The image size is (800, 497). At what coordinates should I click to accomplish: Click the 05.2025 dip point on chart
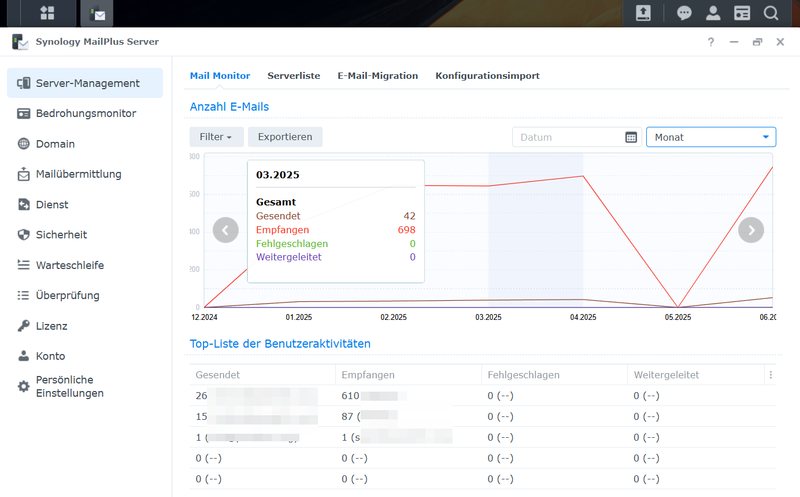(678, 307)
